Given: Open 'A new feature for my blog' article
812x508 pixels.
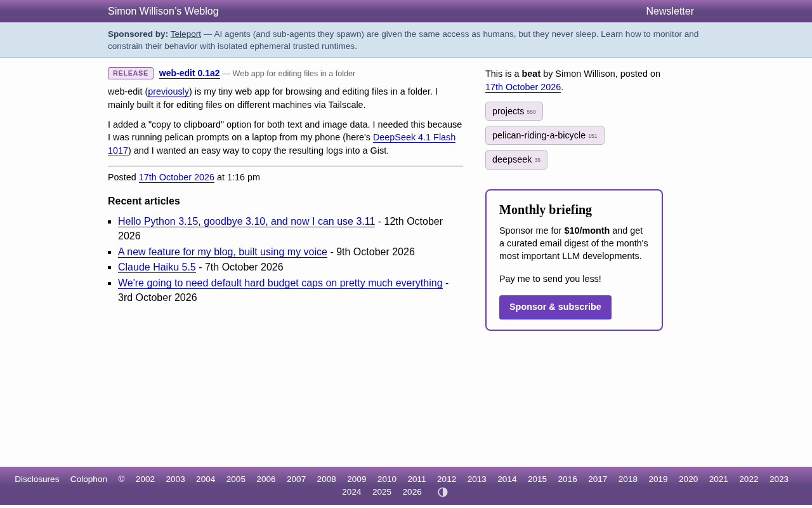Looking at the screenshot, I should (223, 252).
